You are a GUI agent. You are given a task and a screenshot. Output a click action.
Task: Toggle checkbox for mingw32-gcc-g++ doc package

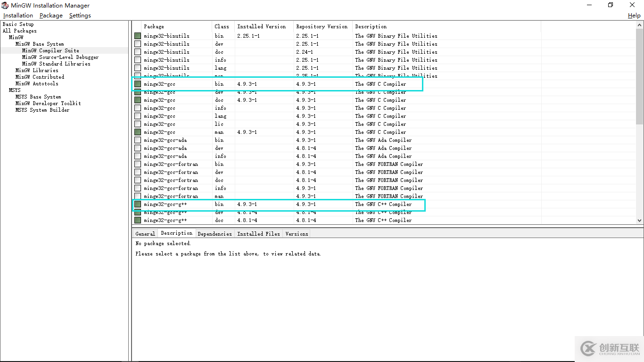[138, 220]
